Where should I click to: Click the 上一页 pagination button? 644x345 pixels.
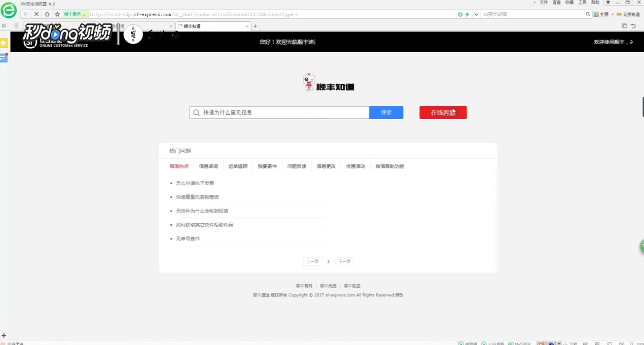[x=312, y=262]
